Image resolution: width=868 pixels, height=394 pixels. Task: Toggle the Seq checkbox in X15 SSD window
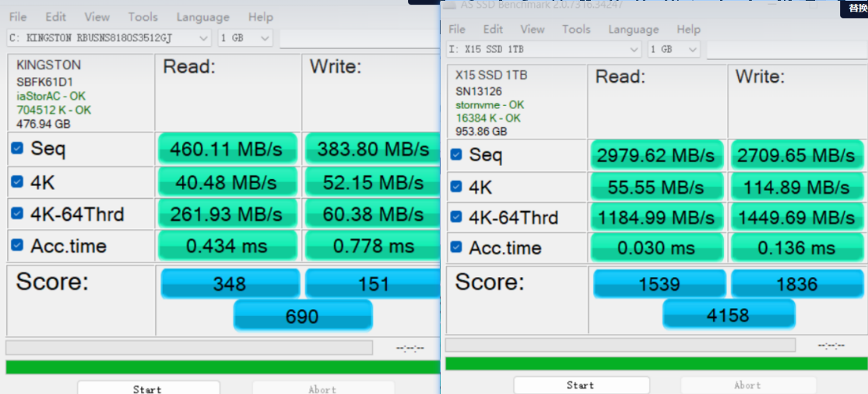tap(455, 154)
